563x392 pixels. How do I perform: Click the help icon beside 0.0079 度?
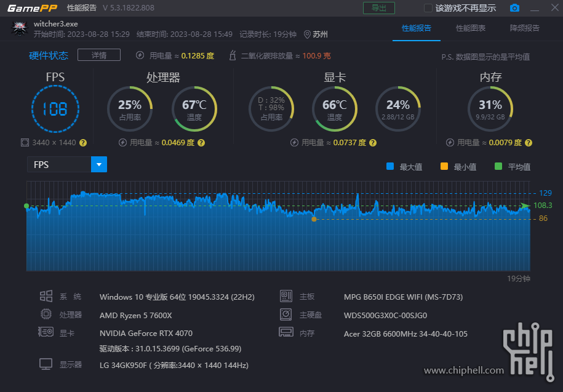[529, 143]
